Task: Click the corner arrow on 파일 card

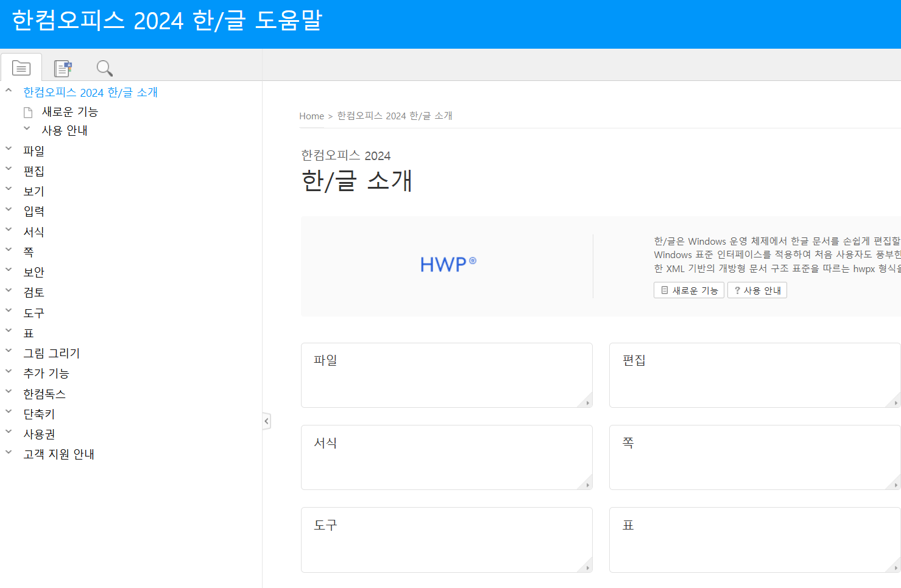Action: pos(587,402)
